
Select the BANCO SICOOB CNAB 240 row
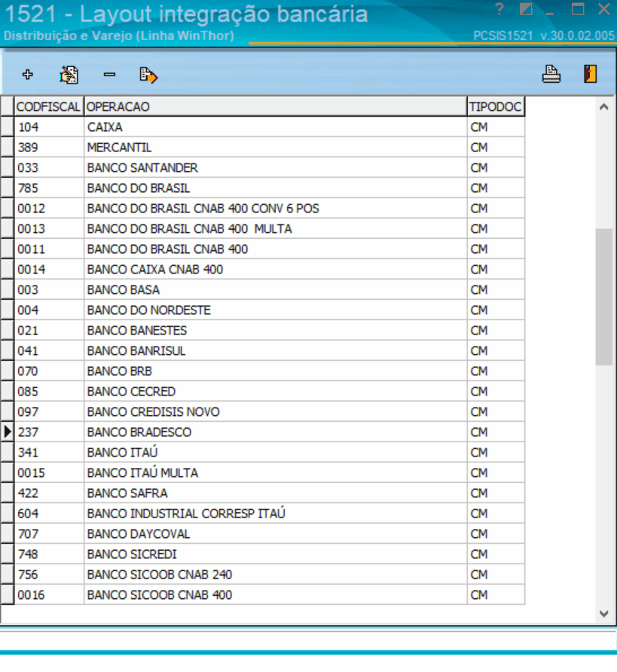262,575
